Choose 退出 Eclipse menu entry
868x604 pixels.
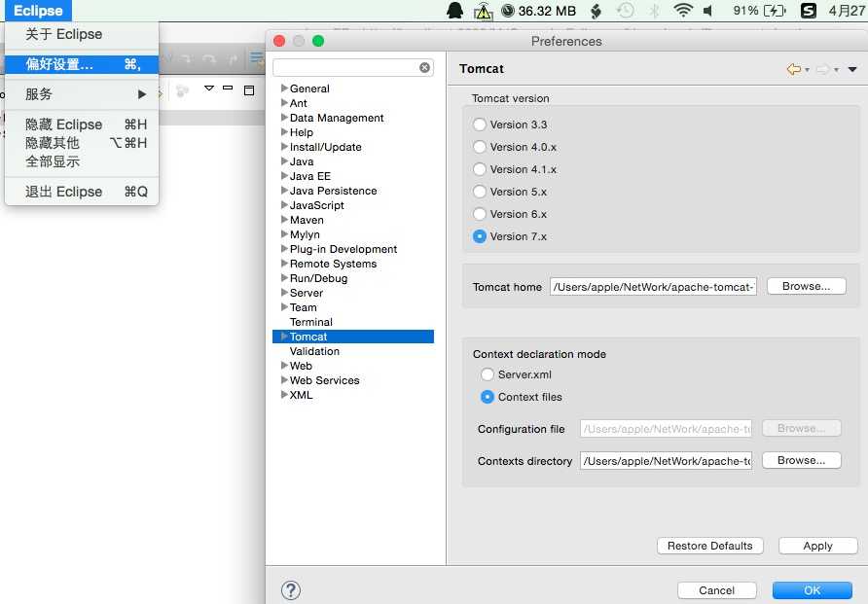pos(82,192)
